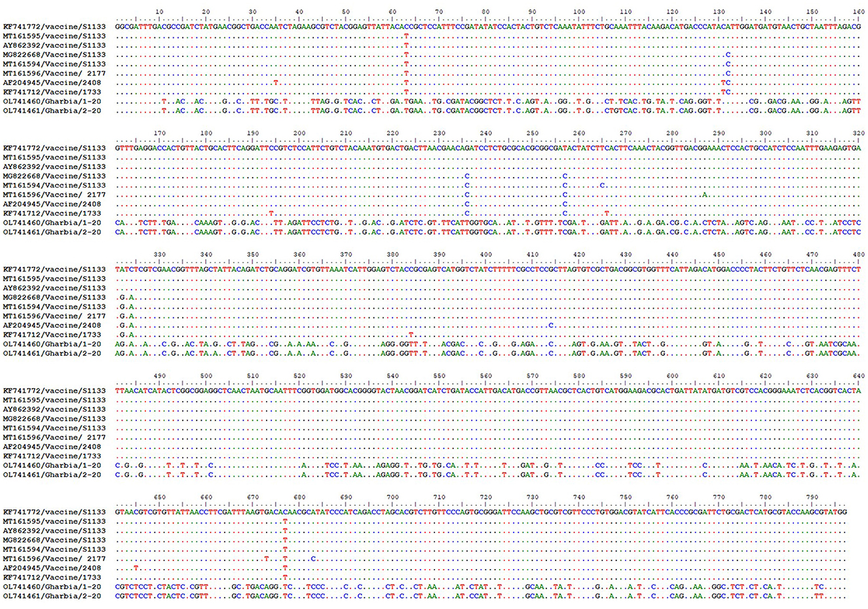Click ruler position number 480
The image size is (868, 609).
(859, 254)
